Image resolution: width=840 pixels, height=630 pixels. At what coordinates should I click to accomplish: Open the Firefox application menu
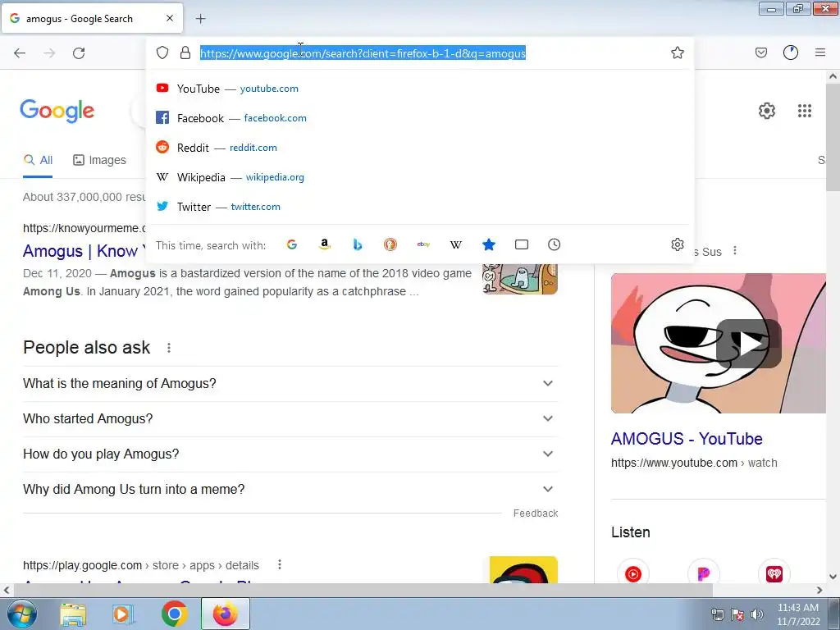pyautogui.click(x=820, y=52)
